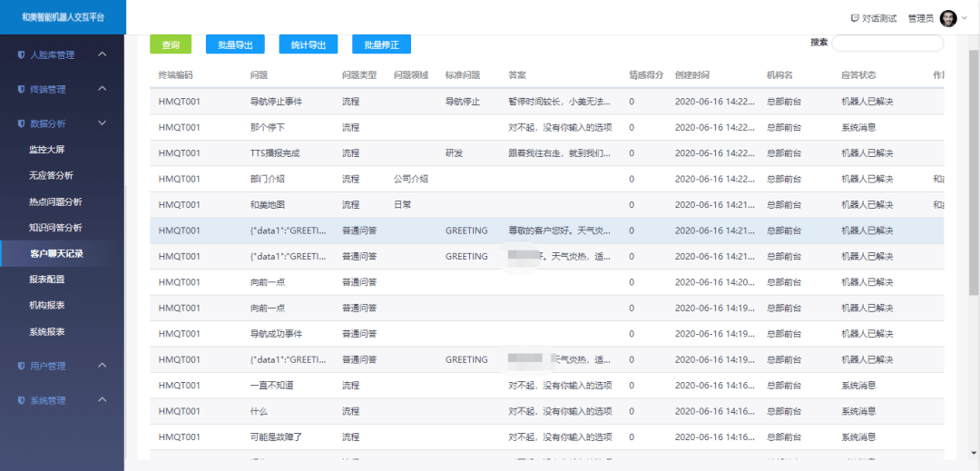The height and width of the screenshot is (471, 980).
Task: Click the shield icon beside 终端管理
Action: (21, 89)
